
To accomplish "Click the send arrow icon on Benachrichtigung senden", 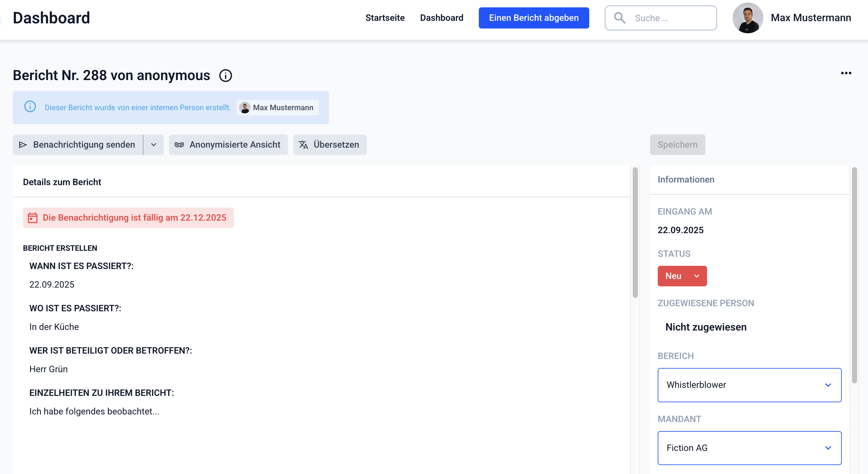I will click(x=23, y=145).
